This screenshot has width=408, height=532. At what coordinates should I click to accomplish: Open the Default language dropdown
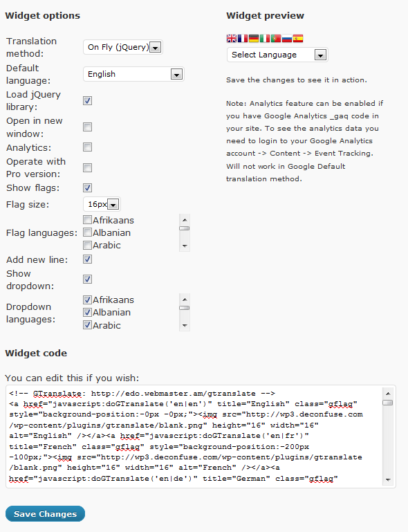(x=133, y=74)
